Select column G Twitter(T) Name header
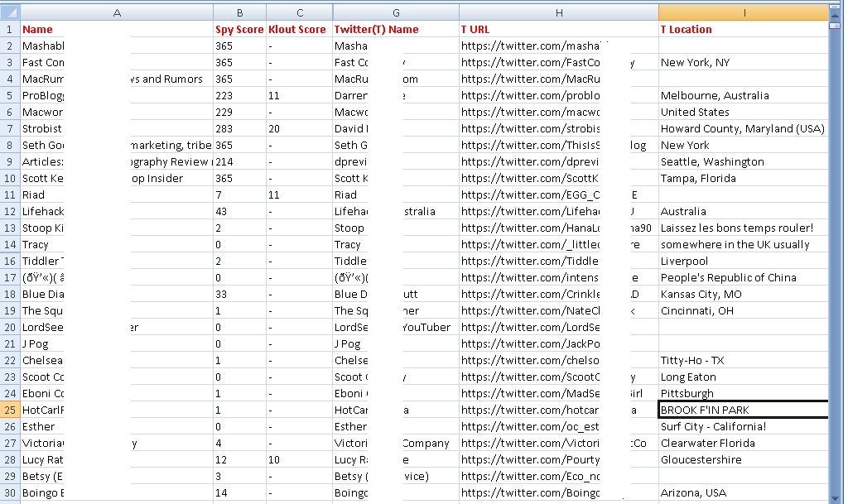This screenshot has width=848, height=504. pyautogui.click(x=394, y=12)
